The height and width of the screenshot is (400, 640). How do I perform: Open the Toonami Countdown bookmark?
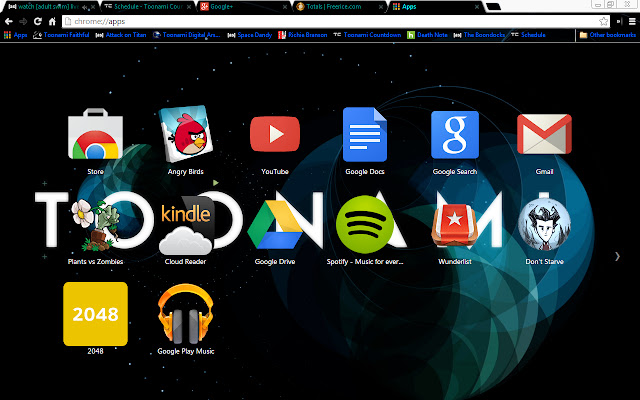(x=367, y=35)
